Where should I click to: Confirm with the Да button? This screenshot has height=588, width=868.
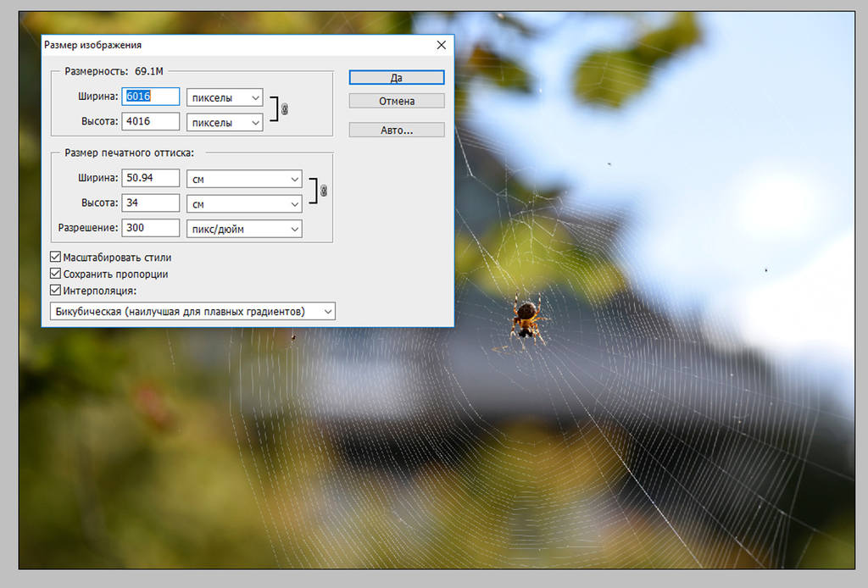tap(397, 77)
